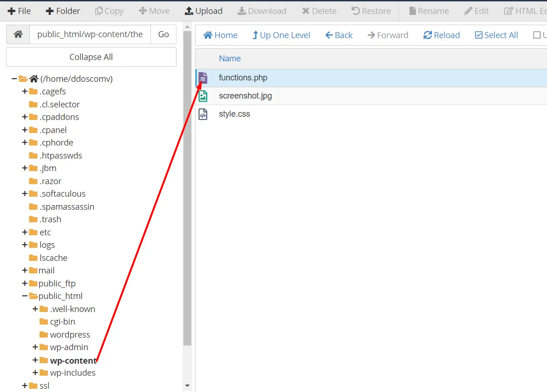Create a new folder with + Folder
Image resolution: width=547 pixels, height=392 pixels.
click(63, 11)
